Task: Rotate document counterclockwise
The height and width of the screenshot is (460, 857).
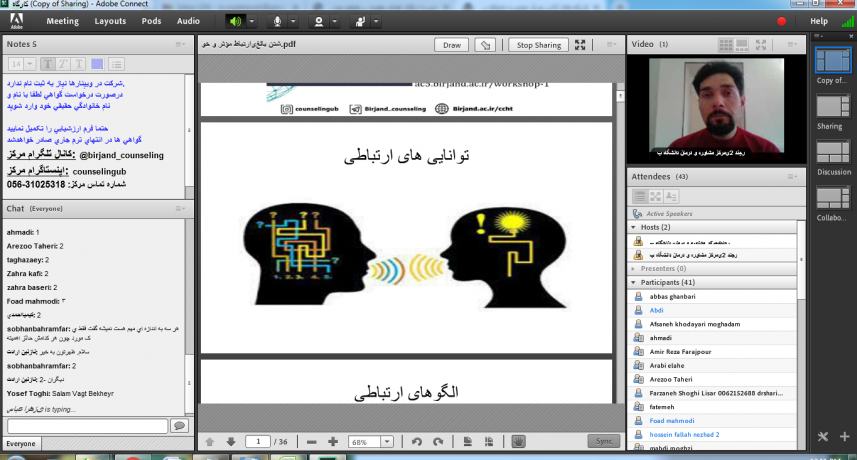Action: [417, 441]
